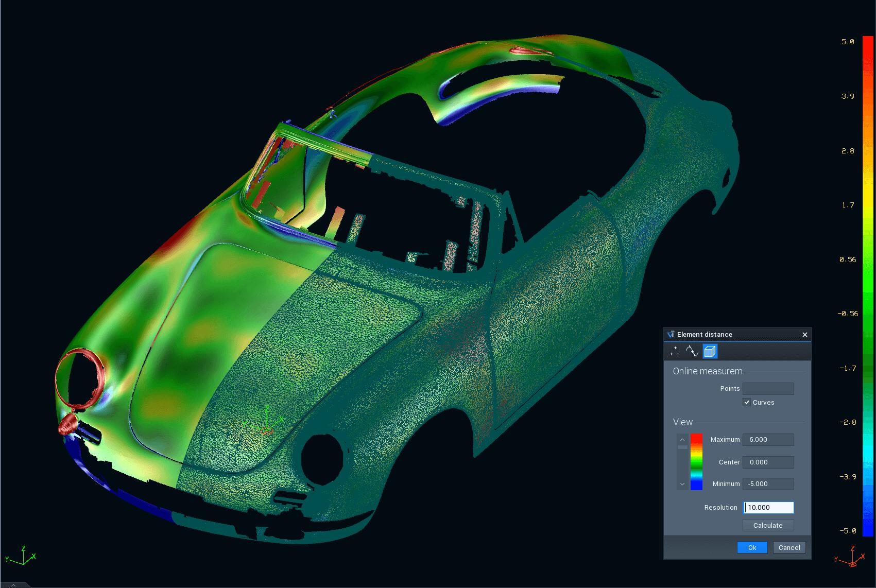Confirm with the Ok button
This screenshot has width=876, height=588.
point(752,547)
